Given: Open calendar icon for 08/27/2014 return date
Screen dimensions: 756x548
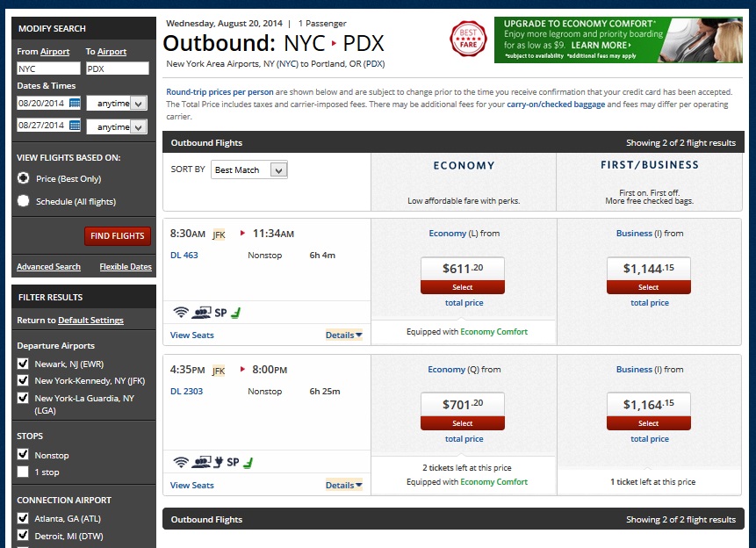Looking at the screenshot, I should [x=75, y=126].
